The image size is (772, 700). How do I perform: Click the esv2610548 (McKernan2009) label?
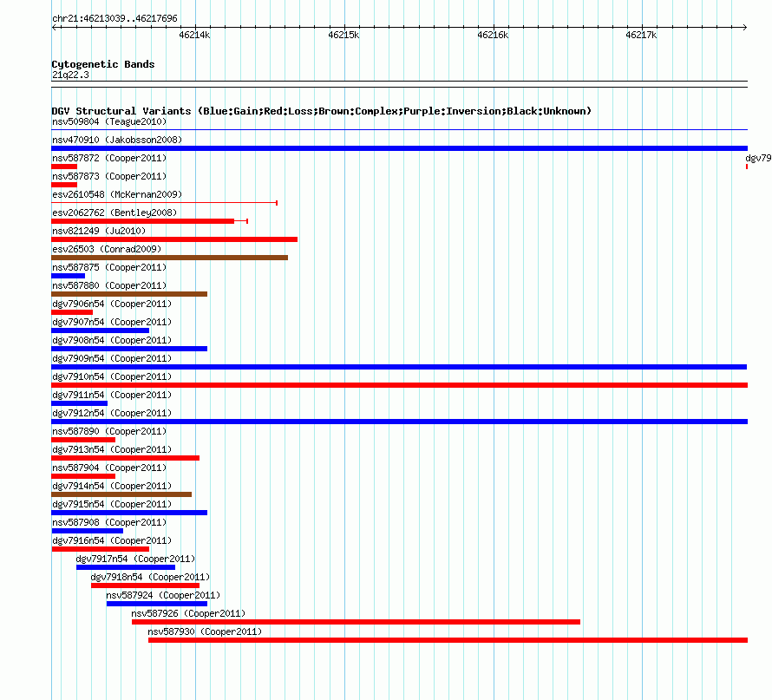(x=117, y=194)
